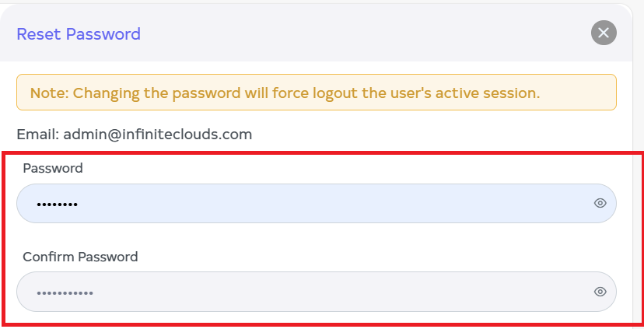Click the "Email:" label text

(x=37, y=134)
